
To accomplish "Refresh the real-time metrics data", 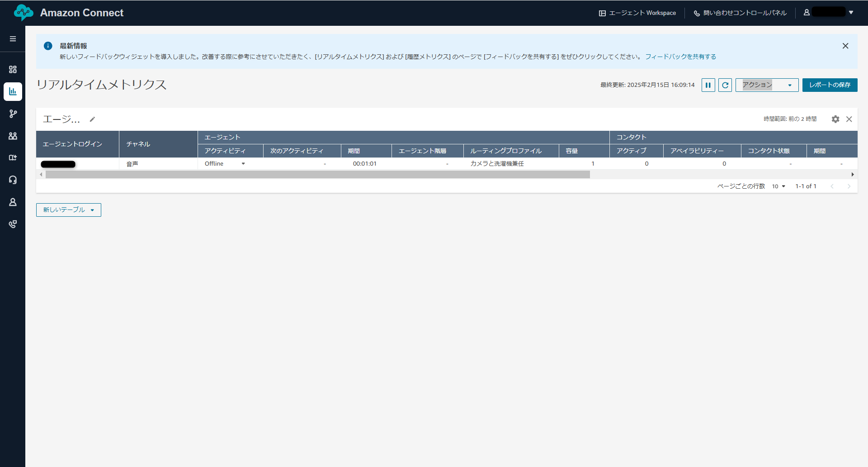I will pyautogui.click(x=725, y=85).
